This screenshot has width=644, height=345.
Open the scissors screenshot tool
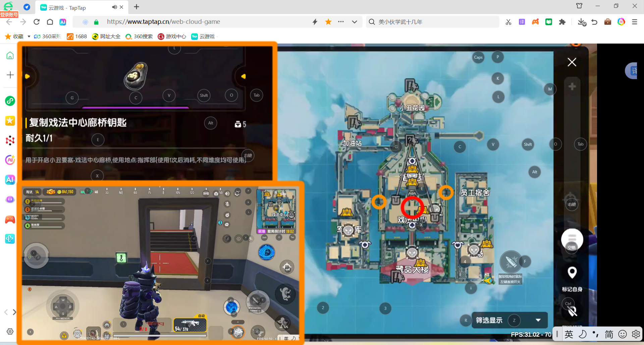tap(508, 22)
